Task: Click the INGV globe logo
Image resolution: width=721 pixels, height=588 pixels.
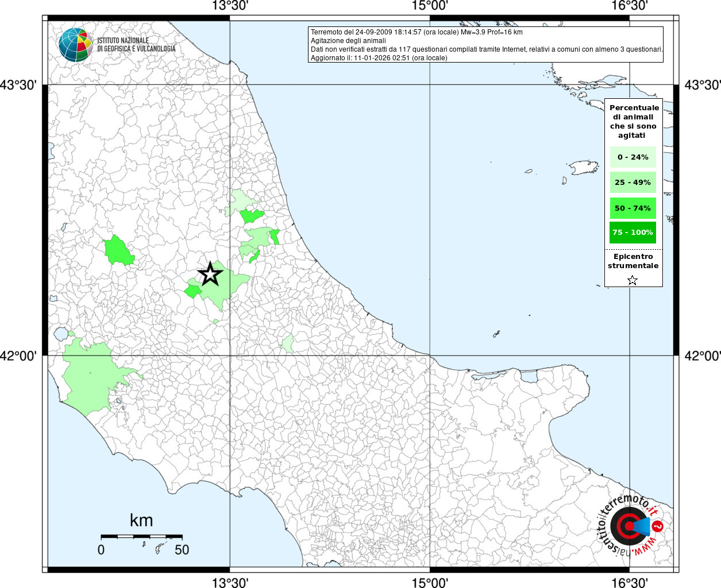Action: coord(75,45)
